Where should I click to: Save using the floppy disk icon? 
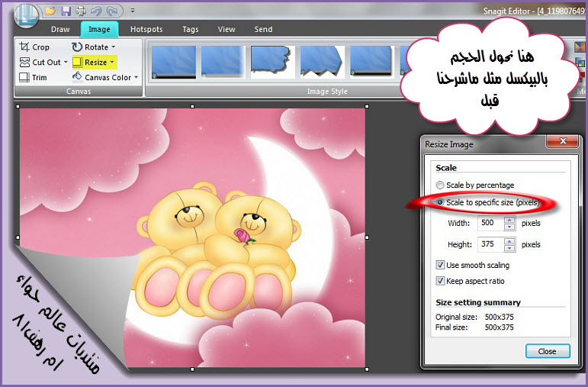pos(66,11)
